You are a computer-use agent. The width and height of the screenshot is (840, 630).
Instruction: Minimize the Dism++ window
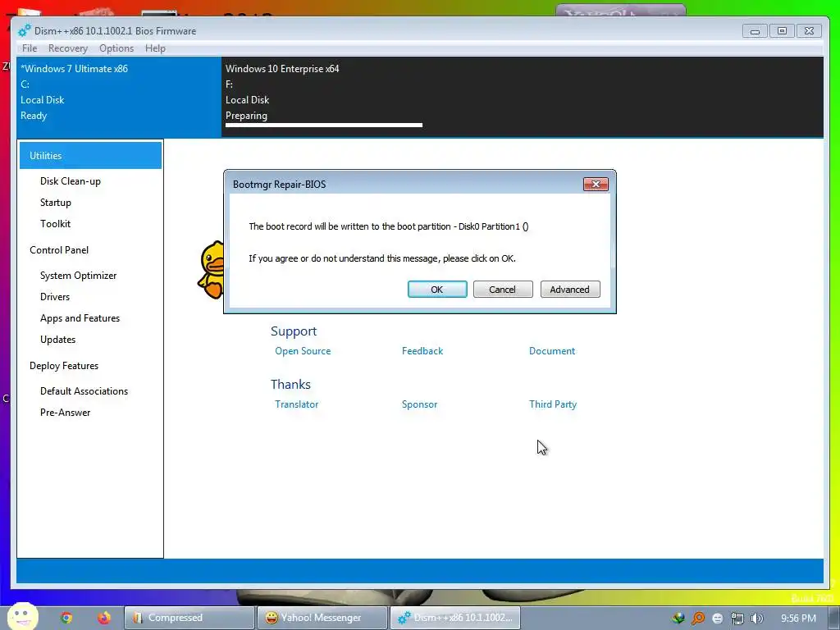[x=755, y=31]
